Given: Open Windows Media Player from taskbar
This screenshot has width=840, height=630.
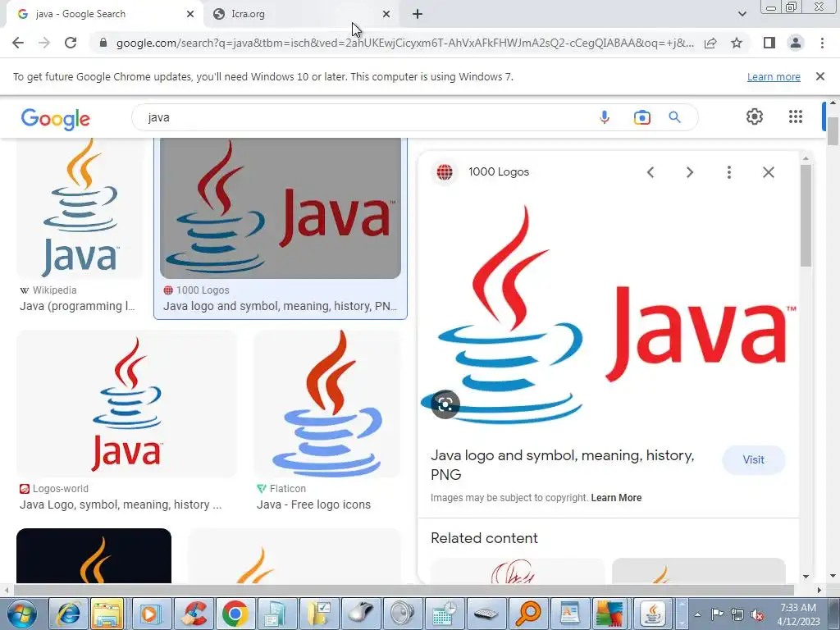Looking at the screenshot, I should (x=152, y=614).
